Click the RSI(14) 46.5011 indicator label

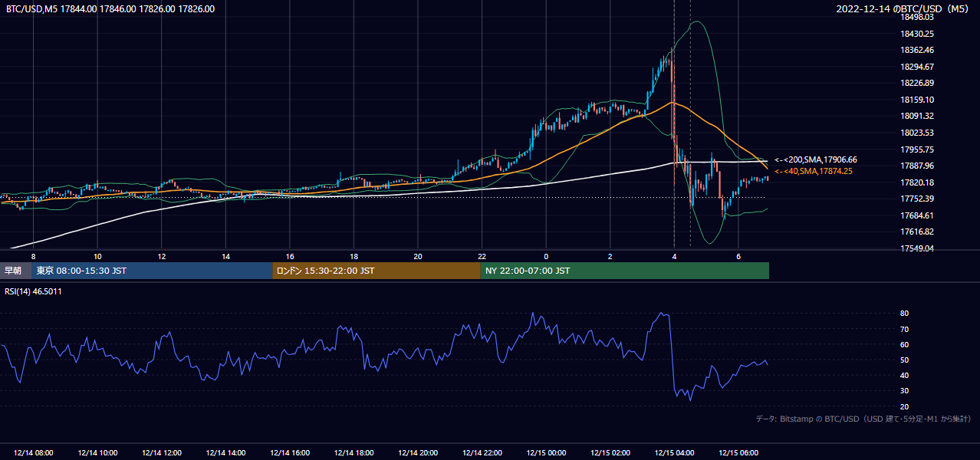(34, 291)
